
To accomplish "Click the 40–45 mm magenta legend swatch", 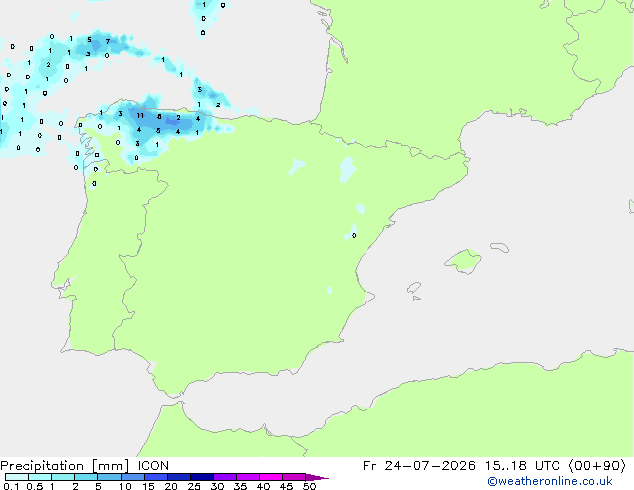I will [x=271, y=477].
